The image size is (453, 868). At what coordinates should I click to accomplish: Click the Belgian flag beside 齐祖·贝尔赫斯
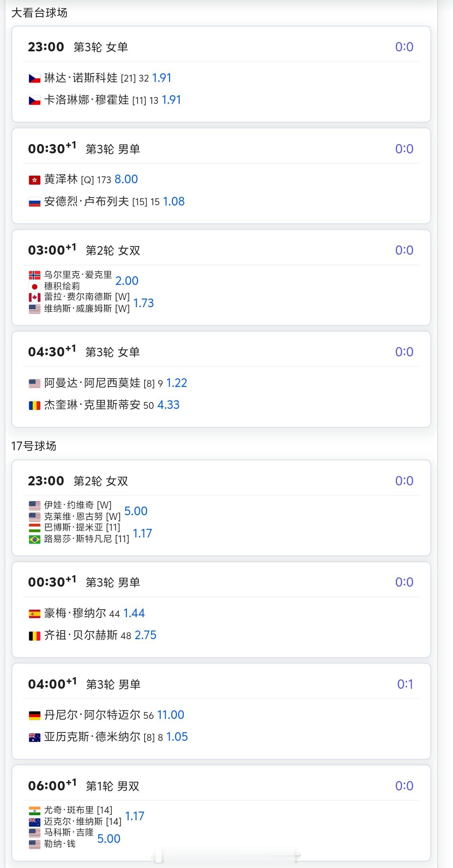35,636
